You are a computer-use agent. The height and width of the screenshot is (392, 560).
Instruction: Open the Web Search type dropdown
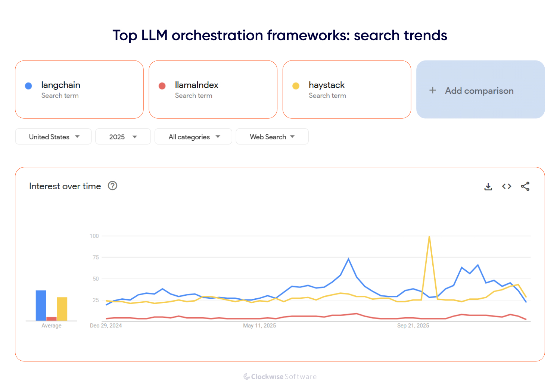pyautogui.click(x=272, y=136)
